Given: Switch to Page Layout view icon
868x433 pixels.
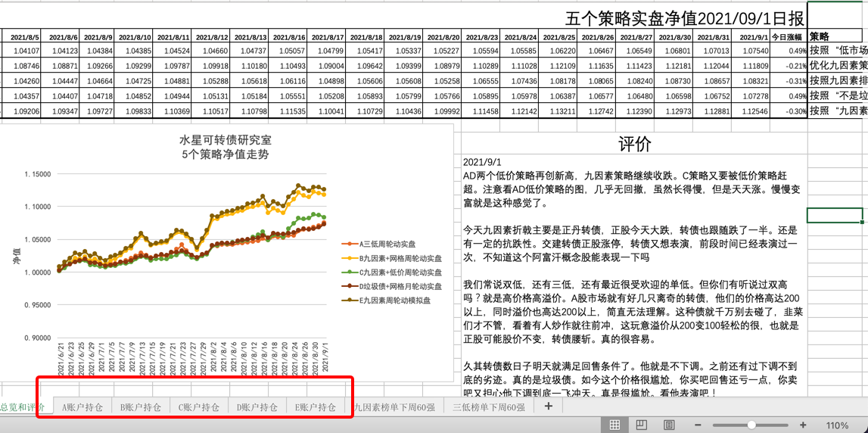Looking at the screenshot, I should 641,425.
